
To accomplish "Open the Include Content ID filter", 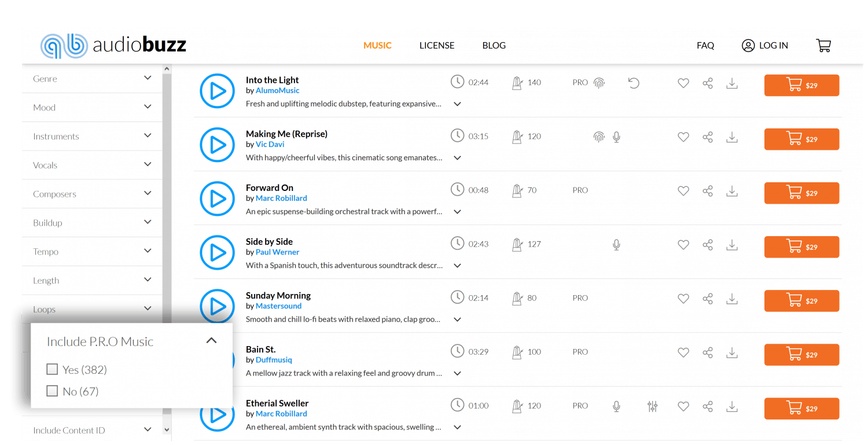I will 91,429.
